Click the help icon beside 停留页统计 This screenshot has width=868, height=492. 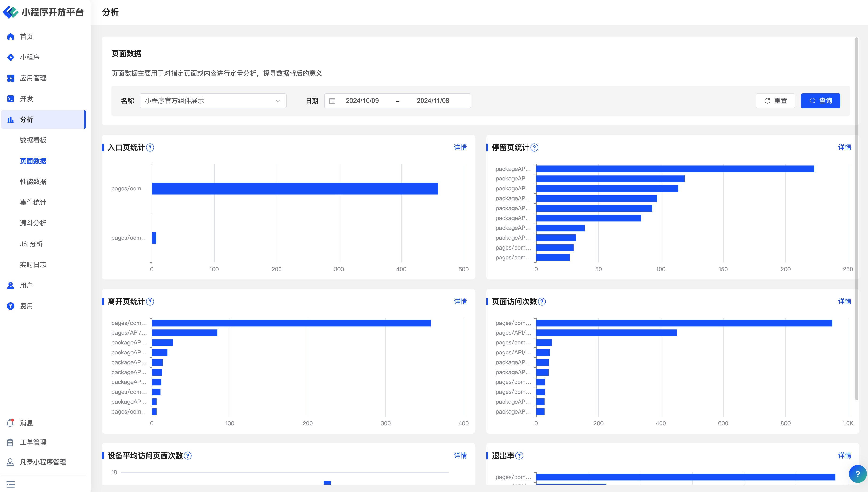[x=534, y=148]
